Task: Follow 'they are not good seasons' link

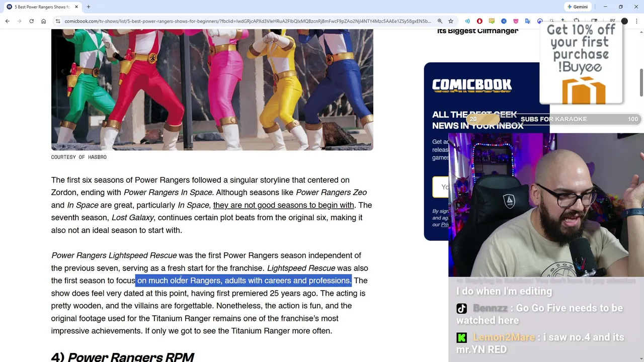Action: tap(283, 205)
